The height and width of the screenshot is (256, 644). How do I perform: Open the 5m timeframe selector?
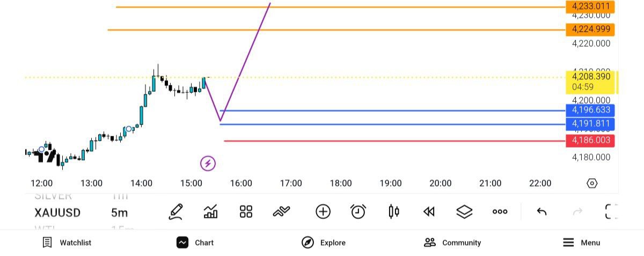point(119,213)
